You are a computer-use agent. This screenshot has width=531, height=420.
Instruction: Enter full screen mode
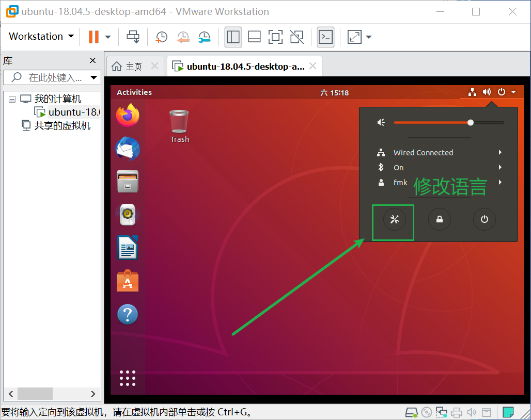pyautogui.click(x=276, y=37)
